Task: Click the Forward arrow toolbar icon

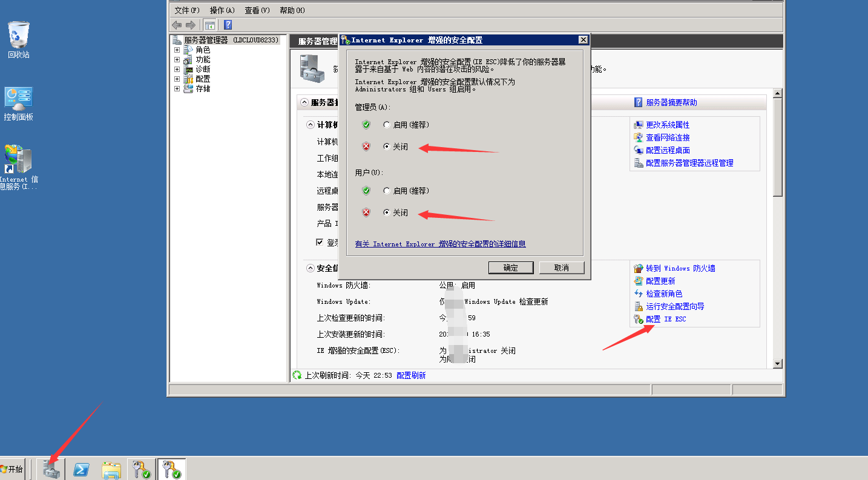Action: pyautogui.click(x=190, y=25)
